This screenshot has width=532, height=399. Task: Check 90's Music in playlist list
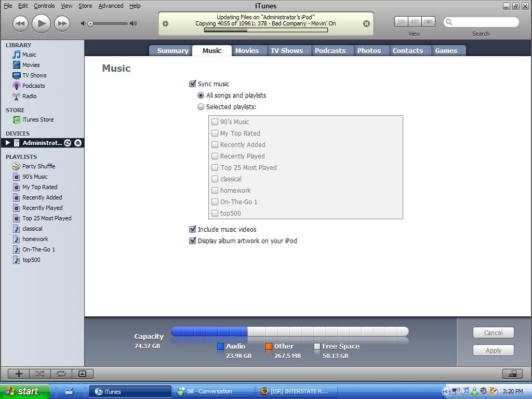click(215, 122)
